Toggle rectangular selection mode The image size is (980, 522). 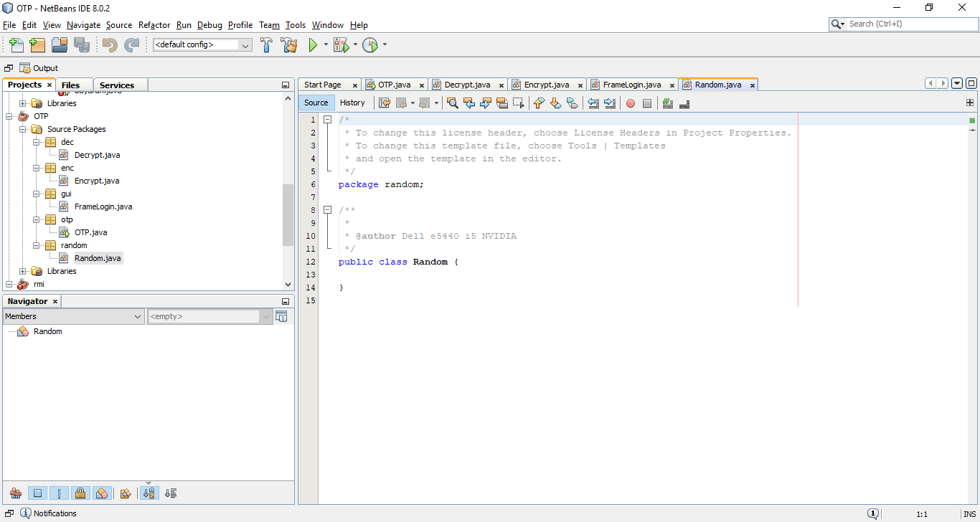click(x=519, y=103)
